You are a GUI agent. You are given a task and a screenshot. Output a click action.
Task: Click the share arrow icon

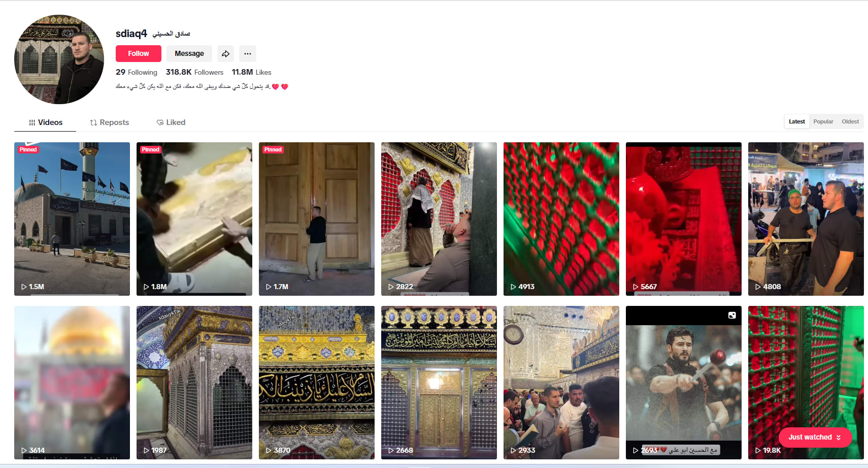coord(225,53)
